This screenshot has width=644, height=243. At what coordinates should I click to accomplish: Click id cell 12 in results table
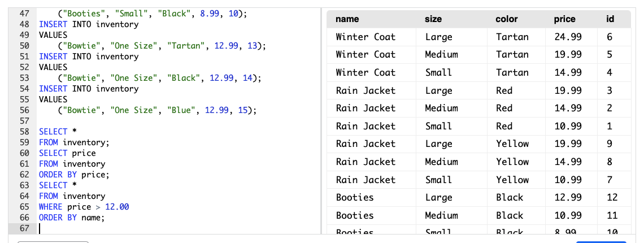(610, 197)
